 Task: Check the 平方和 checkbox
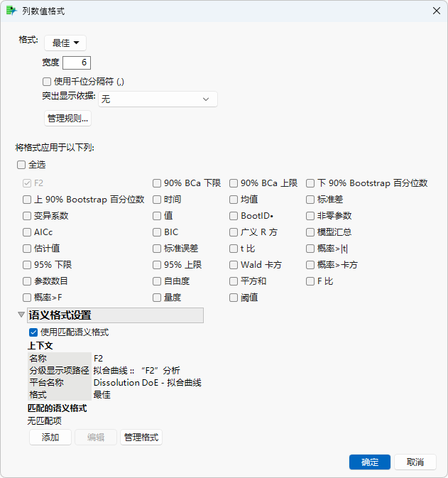234,281
